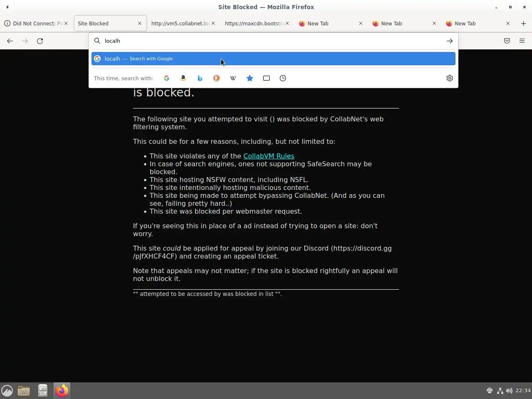Open the desktop start menu icon
The height and width of the screenshot is (399, 532).
pos(7,391)
